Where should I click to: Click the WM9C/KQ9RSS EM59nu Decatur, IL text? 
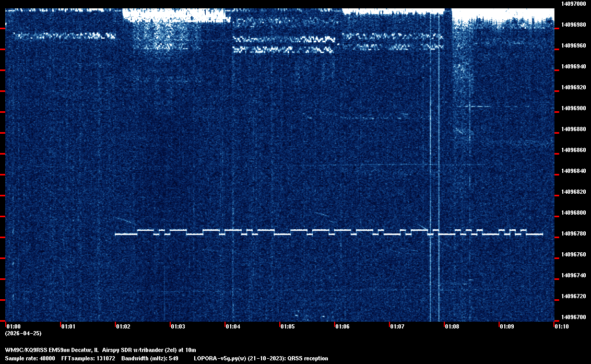pyautogui.click(x=52, y=350)
